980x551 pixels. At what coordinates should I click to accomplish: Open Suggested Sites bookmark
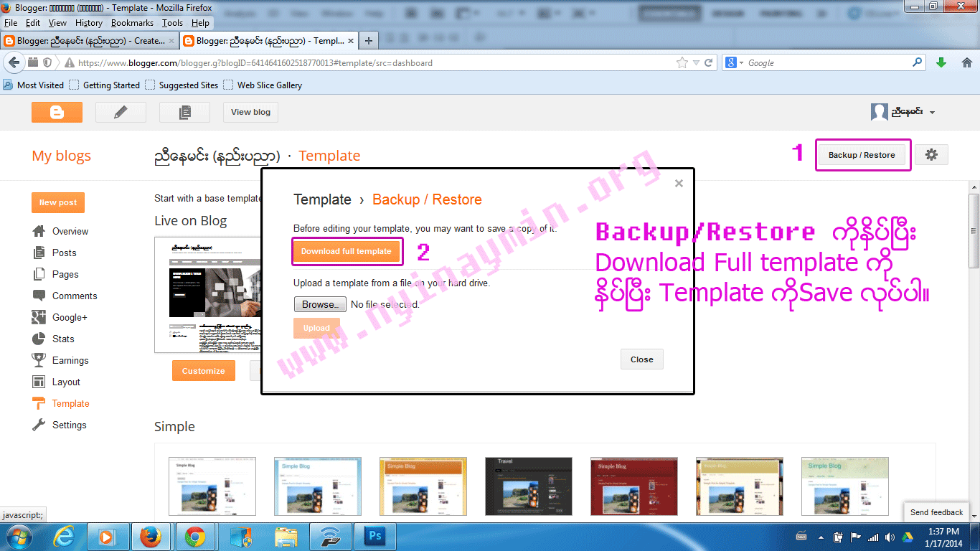point(182,85)
